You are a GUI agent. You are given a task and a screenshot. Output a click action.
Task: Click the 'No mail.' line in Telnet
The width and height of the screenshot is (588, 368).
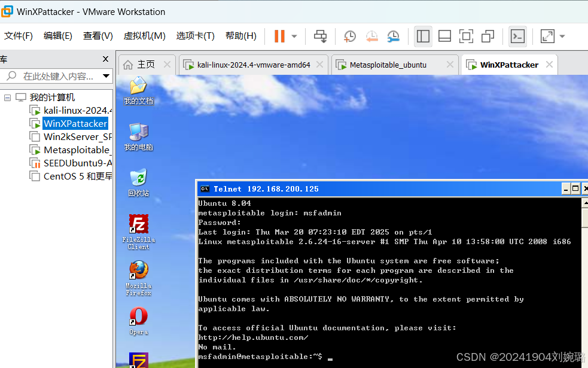click(217, 347)
